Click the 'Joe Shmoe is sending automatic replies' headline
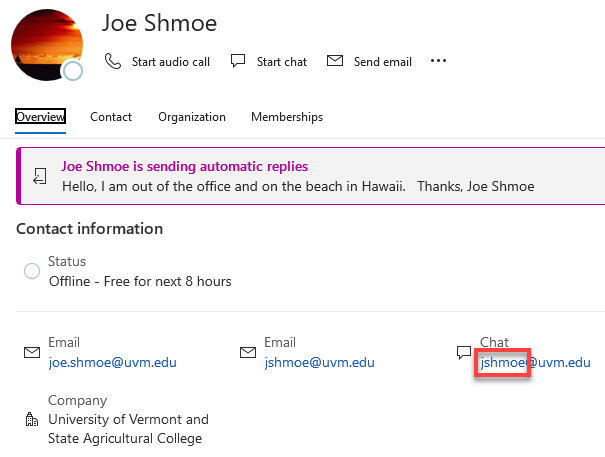Screen dimensions: 605x457 185,167
